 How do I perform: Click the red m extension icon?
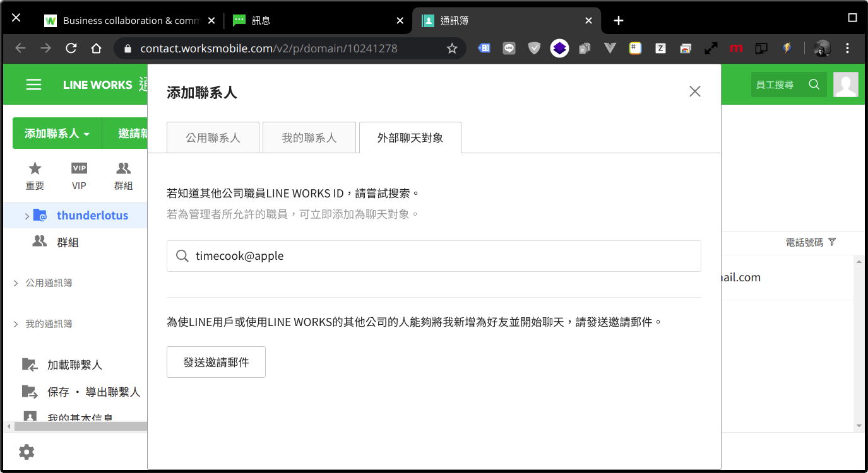[x=735, y=48]
